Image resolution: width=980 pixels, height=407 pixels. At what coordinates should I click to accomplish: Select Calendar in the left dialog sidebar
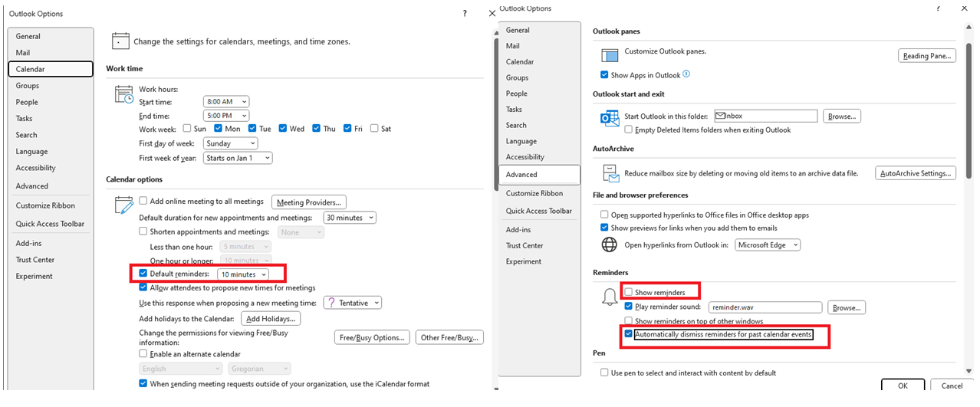(x=51, y=69)
